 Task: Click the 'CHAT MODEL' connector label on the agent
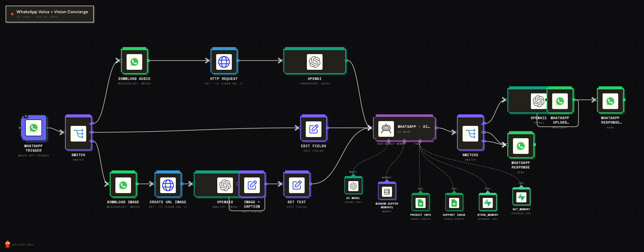click(385, 144)
